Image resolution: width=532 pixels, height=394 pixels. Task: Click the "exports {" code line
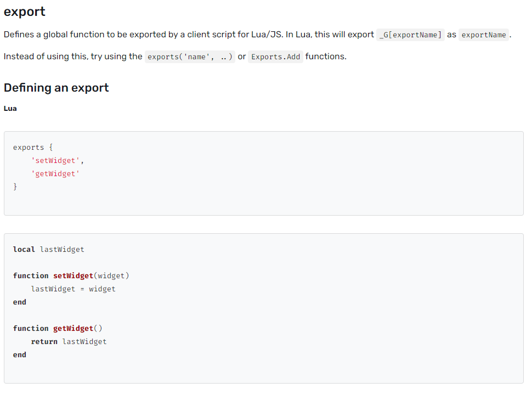coord(33,147)
